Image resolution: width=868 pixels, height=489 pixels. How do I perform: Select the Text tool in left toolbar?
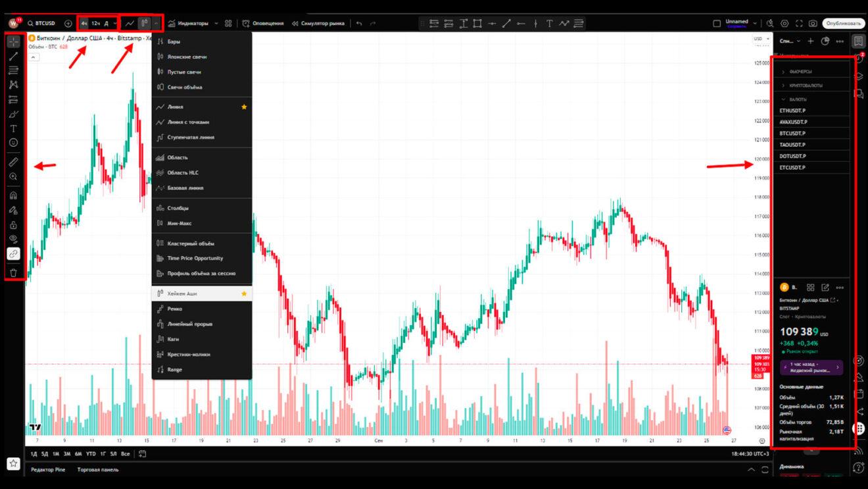click(x=14, y=128)
